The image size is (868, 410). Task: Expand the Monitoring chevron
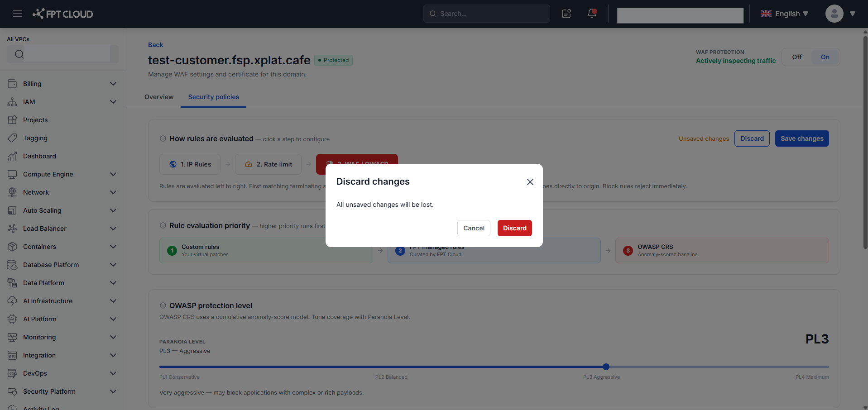coord(113,337)
